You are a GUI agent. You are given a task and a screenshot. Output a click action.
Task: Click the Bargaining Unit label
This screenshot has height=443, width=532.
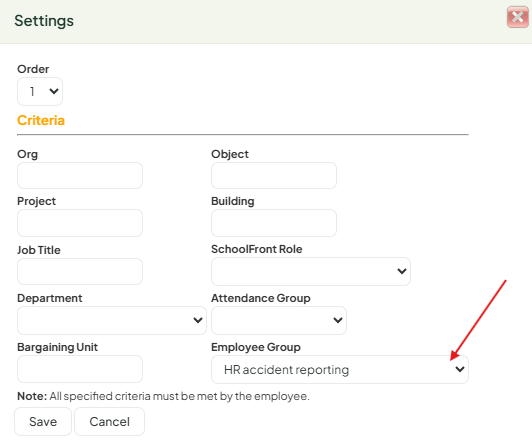pos(58,347)
